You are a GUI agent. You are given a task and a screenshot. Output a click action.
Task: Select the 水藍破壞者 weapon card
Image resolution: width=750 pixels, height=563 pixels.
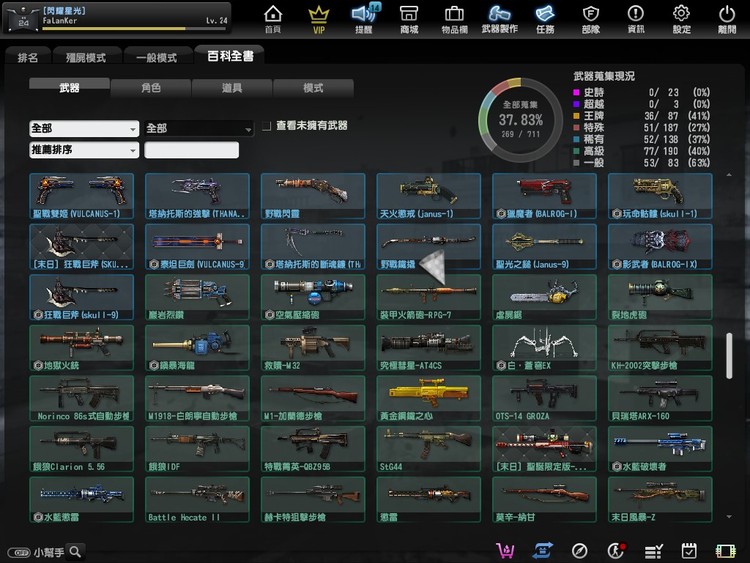[x=660, y=449]
